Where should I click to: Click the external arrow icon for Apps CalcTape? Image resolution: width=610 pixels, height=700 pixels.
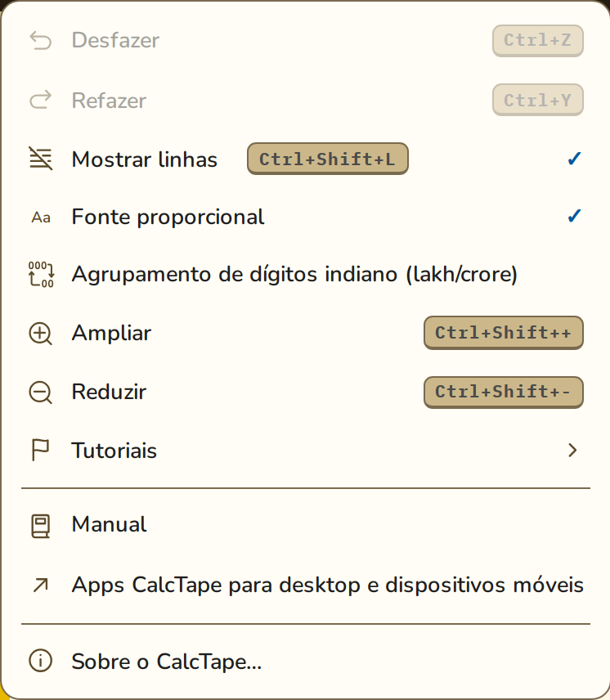point(41,585)
